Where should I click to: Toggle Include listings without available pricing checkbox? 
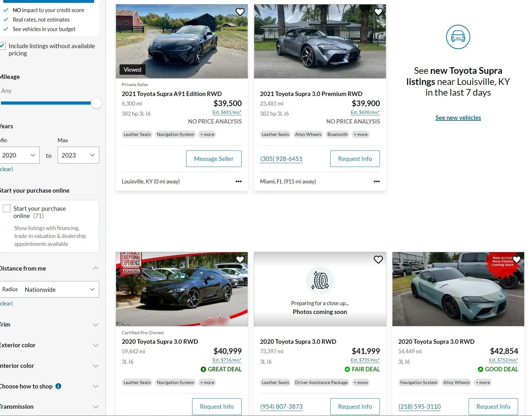tap(3, 46)
